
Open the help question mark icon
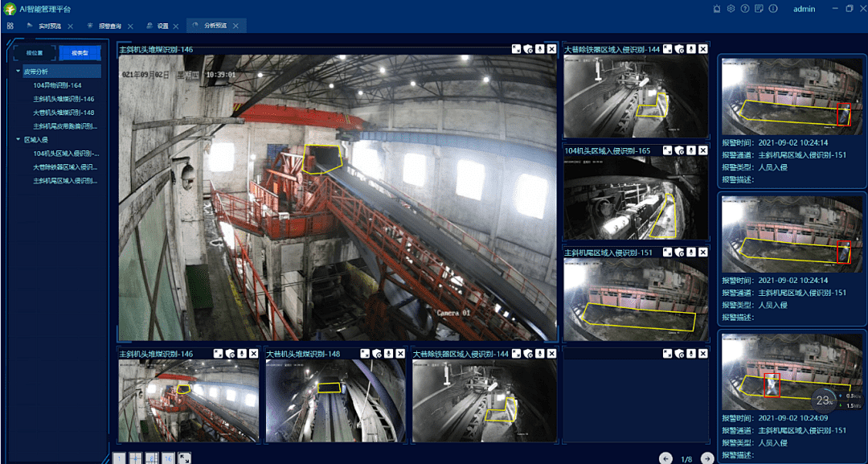tap(744, 9)
